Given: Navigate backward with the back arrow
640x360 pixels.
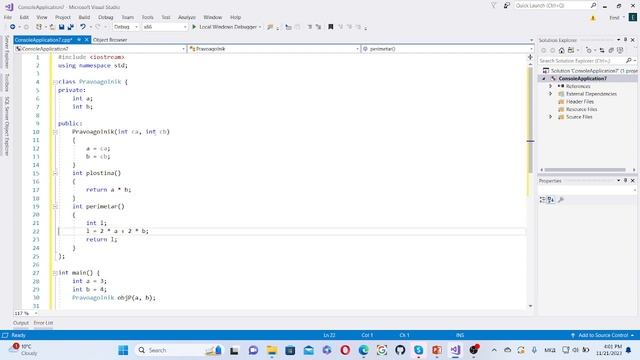Looking at the screenshot, I should (13, 27).
